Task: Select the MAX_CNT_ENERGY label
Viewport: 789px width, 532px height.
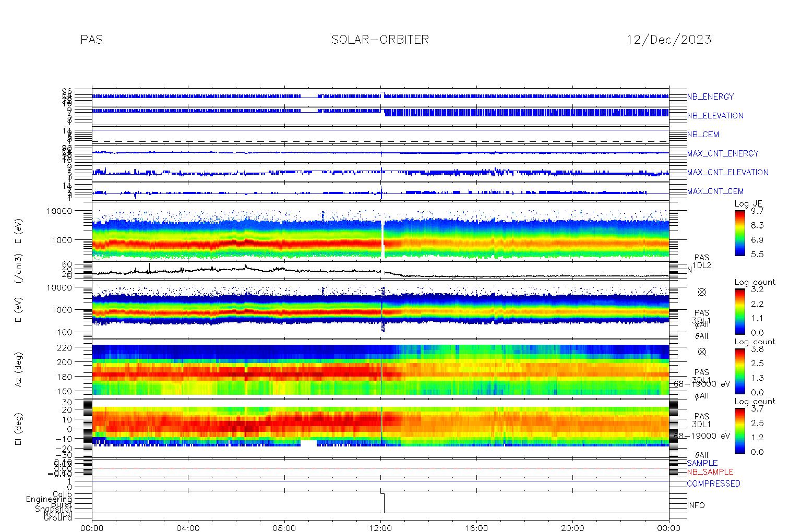Action: [722, 153]
